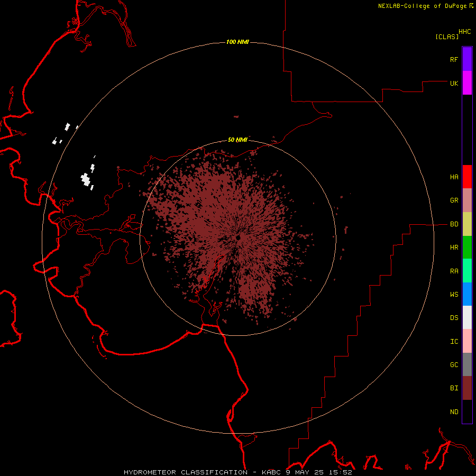Click the WS legend label
The width and height of the screenshot is (476, 476).
454,295
